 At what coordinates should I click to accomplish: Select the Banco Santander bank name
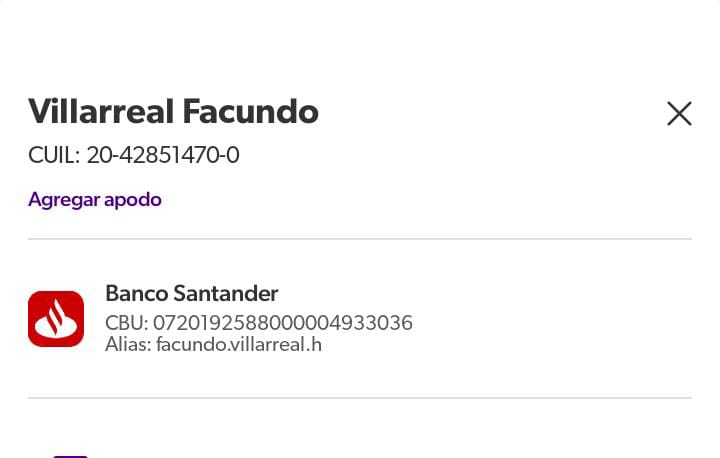pos(191,293)
